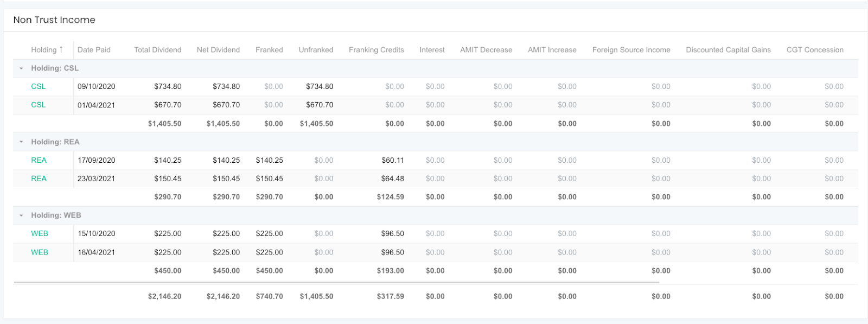Collapse the Holding: REA group

point(21,142)
